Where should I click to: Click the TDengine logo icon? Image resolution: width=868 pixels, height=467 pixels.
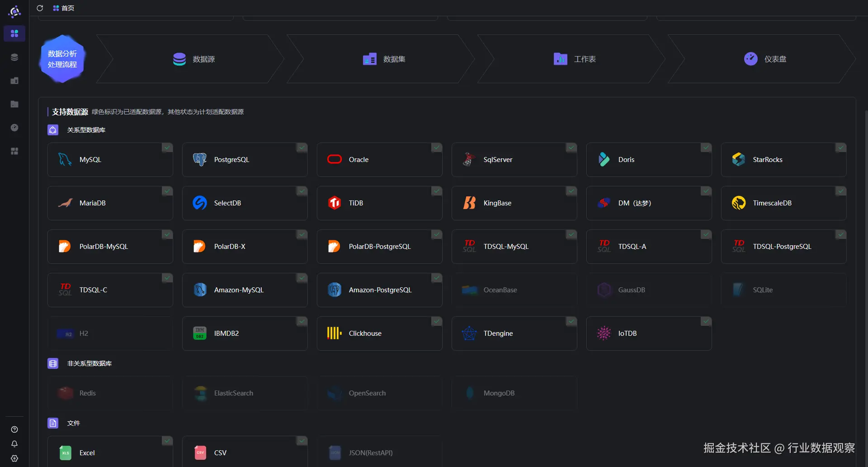(x=469, y=333)
